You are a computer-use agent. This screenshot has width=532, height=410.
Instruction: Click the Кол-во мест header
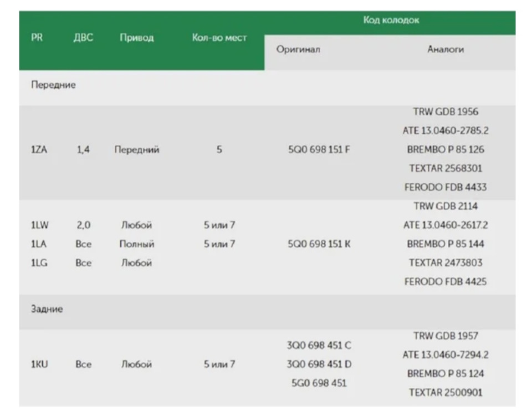[219, 37]
